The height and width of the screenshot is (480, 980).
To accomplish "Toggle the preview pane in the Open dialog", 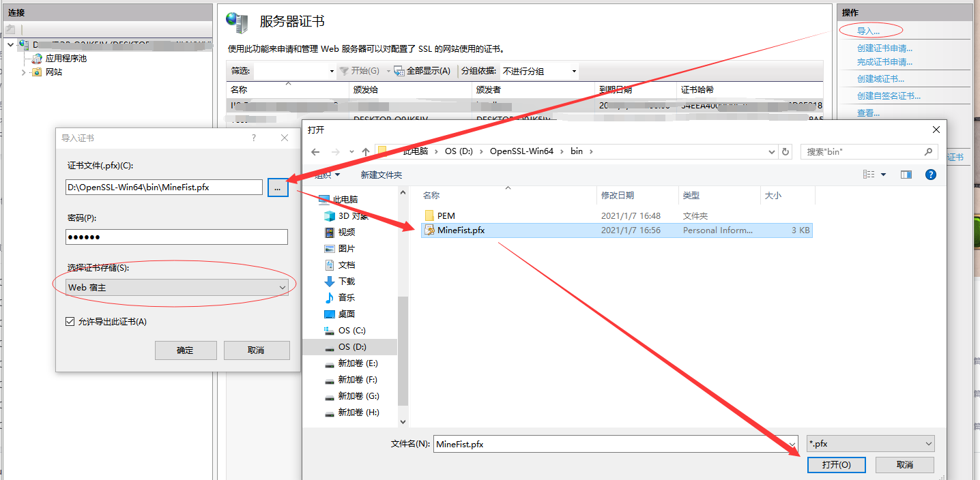I will [906, 174].
